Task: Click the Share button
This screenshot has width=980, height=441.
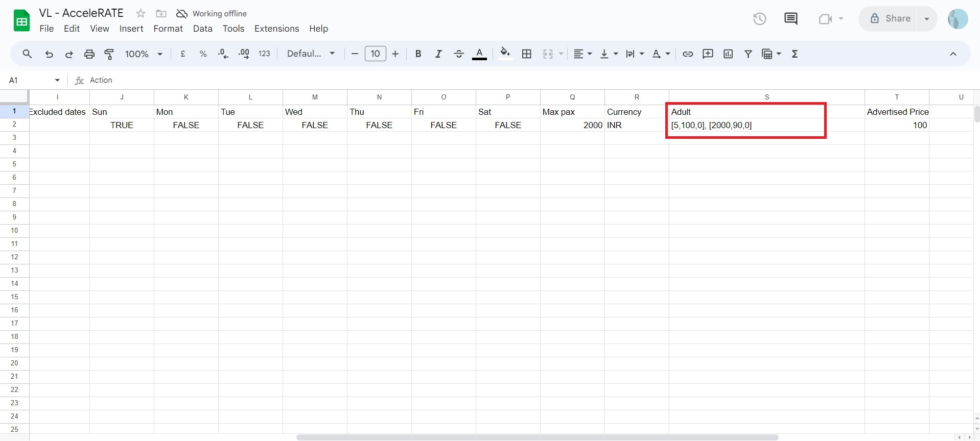Action: pos(890,19)
